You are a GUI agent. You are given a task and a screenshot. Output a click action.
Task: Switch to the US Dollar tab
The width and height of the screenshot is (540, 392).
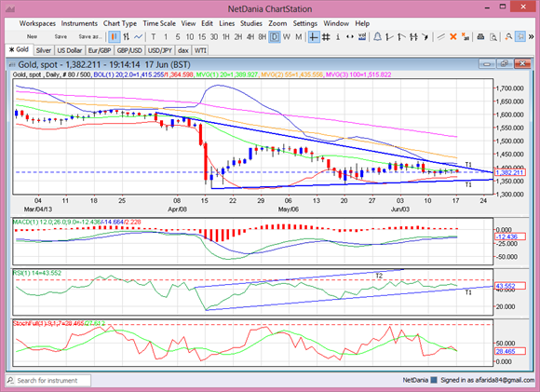tap(69, 50)
